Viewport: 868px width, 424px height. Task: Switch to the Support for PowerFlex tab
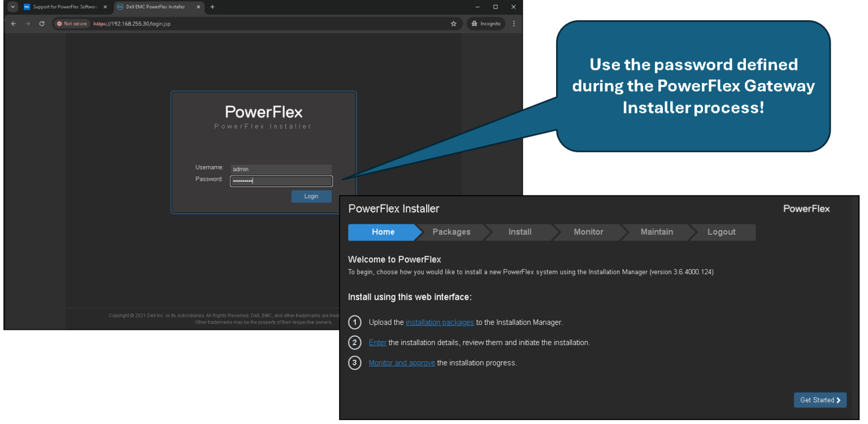pyautogui.click(x=63, y=7)
